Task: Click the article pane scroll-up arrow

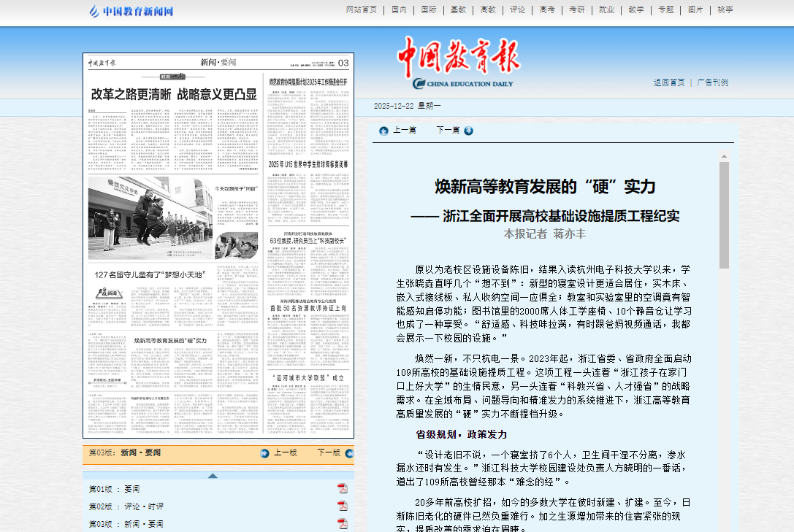Action: pyautogui.click(x=724, y=156)
